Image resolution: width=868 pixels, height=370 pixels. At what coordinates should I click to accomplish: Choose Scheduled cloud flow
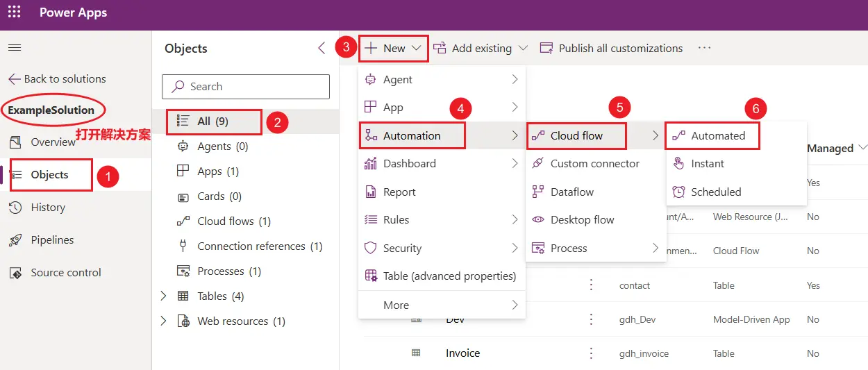point(736,192)
